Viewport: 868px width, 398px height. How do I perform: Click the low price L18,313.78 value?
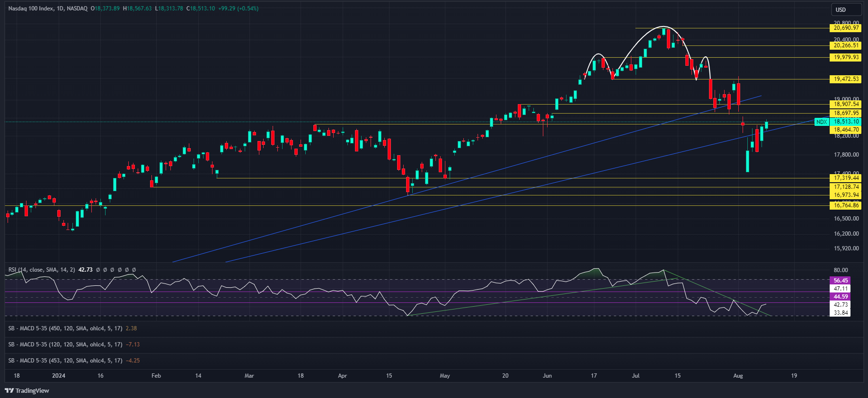coord(169,9)
